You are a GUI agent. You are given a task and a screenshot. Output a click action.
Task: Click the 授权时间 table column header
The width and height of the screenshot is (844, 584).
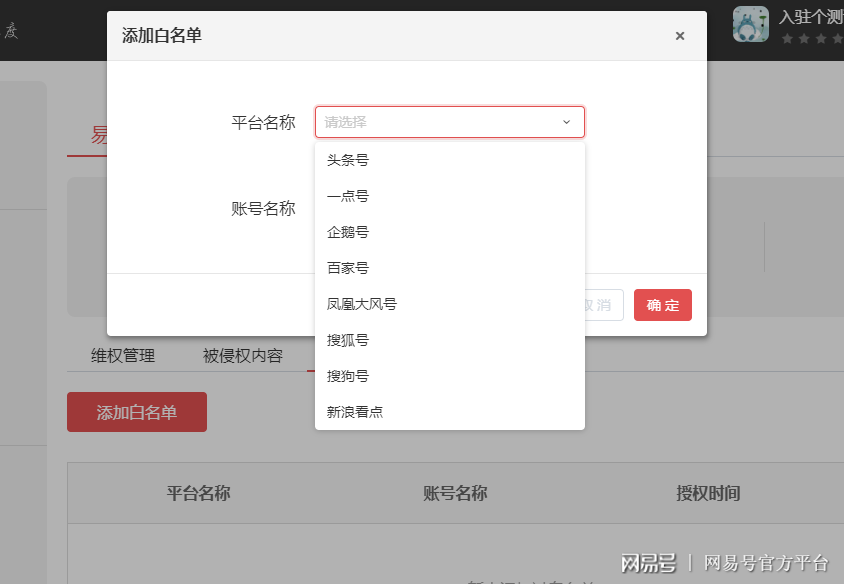[x=708, y=493]
